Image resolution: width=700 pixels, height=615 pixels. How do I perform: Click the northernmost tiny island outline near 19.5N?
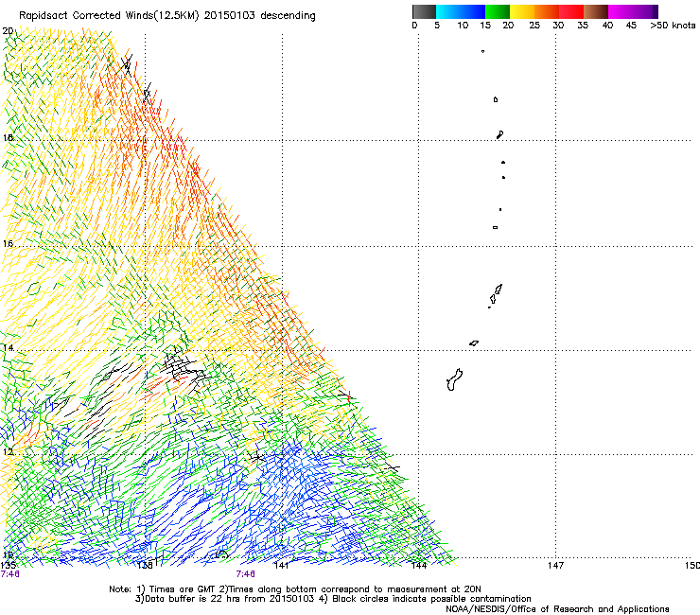pos(482,51)
